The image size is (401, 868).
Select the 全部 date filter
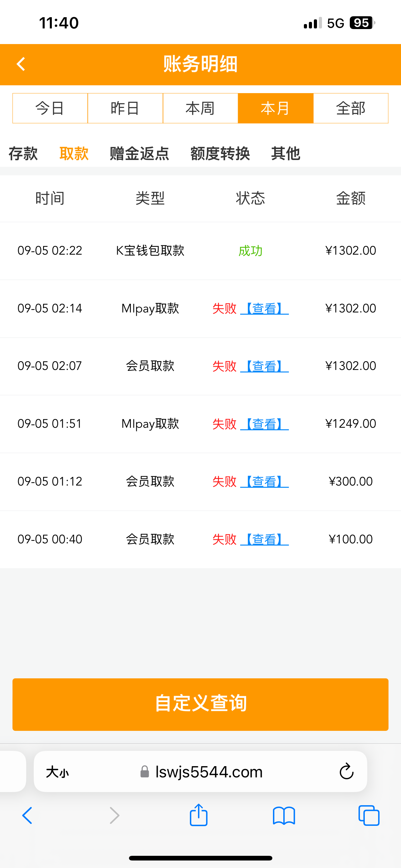click(x=350, y=108)
